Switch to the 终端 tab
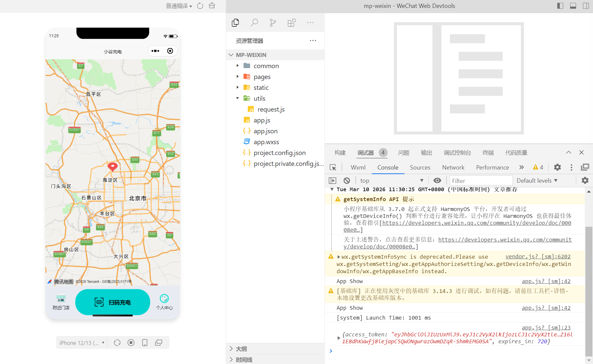Screen dimensions: 593x364 [488, 153]
